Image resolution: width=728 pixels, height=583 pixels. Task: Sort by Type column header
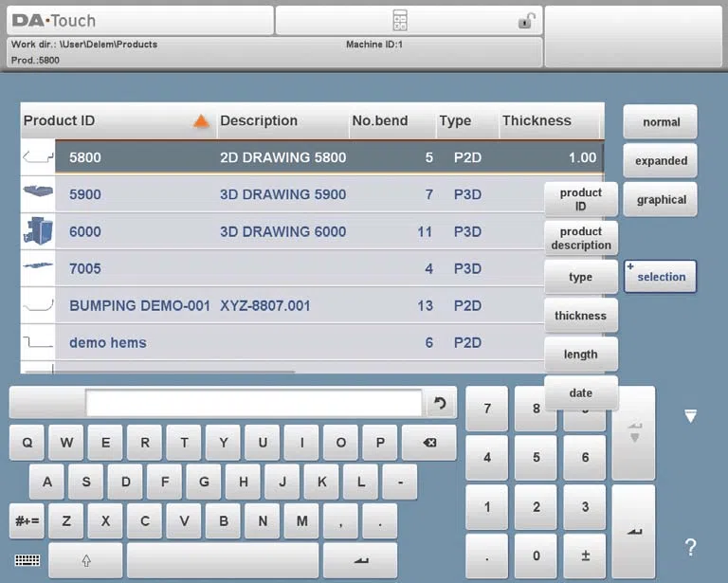click(x=467, y=120)
